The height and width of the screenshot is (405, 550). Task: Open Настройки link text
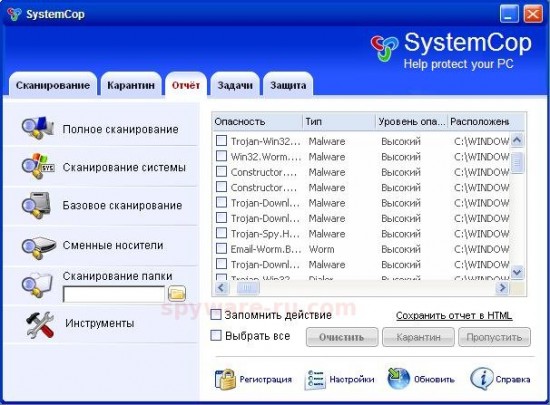[352, 379]
